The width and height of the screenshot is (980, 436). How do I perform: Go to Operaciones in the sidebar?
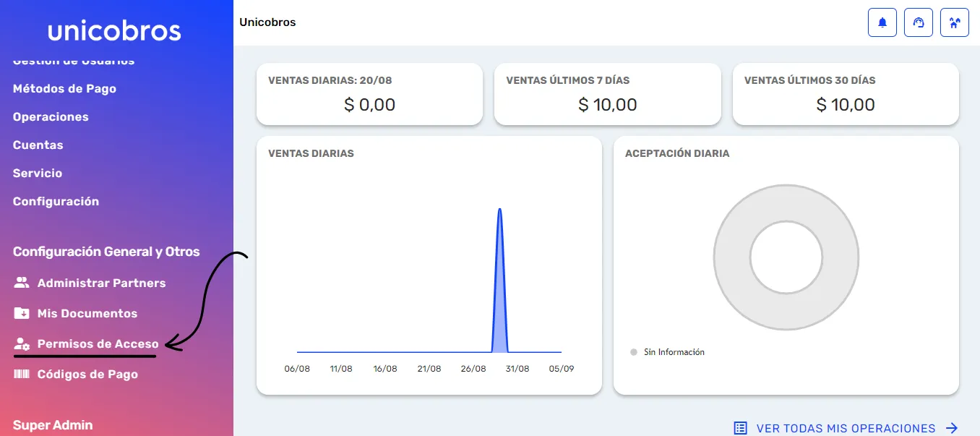tap(51, 116)
